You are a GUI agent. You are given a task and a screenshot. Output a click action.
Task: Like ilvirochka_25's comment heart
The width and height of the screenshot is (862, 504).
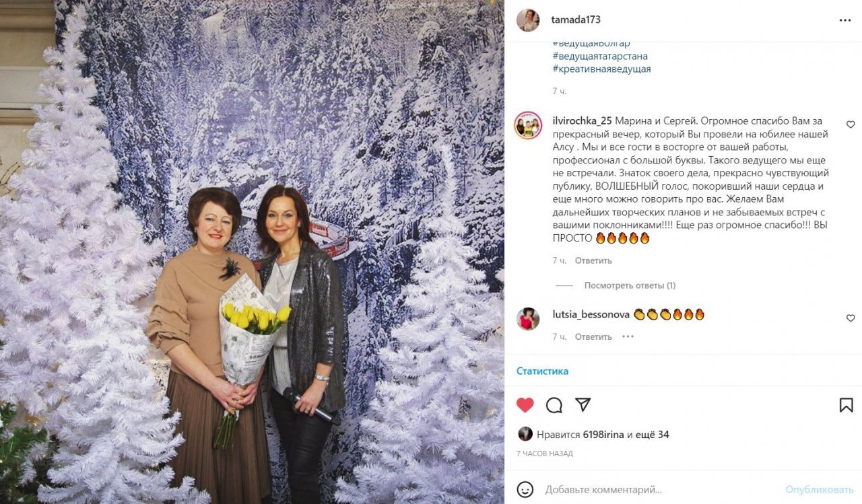851,124
